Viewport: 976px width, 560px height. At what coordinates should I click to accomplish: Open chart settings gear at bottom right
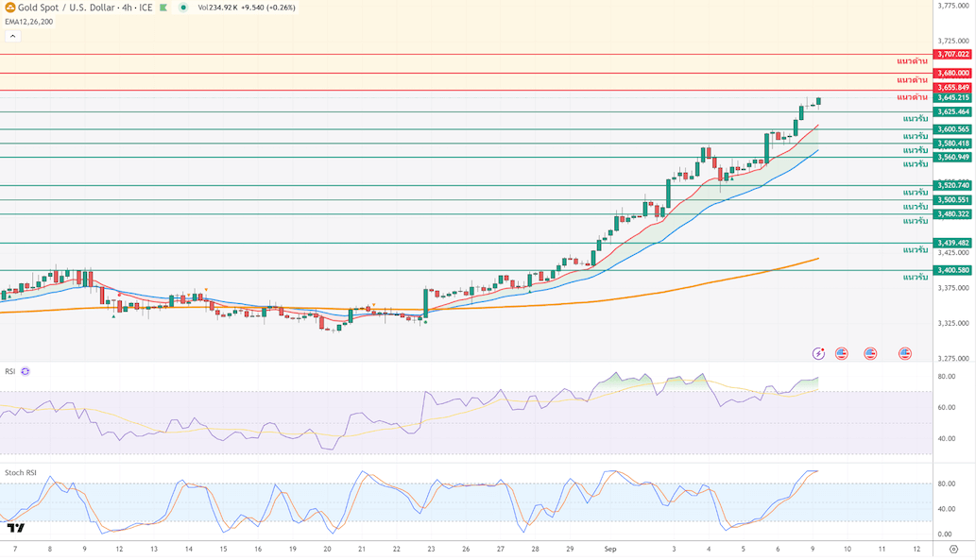coord(953,549)
